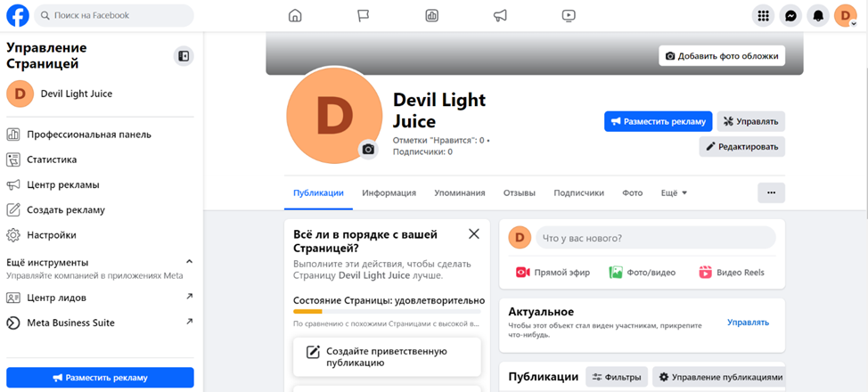
Task: Open Meta Business Suite external link
Action: (100, 323)
